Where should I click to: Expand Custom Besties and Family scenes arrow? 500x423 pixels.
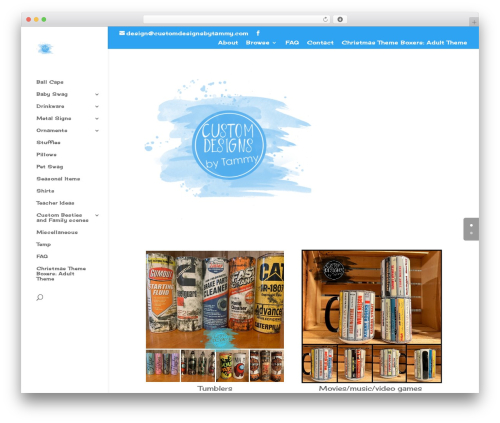point(97,215)
